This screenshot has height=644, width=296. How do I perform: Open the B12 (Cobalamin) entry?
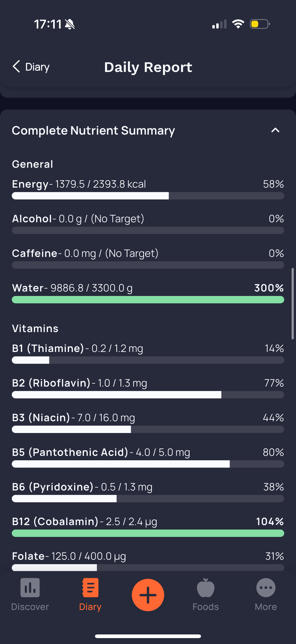pyautogui.click(x=148, y=526)
